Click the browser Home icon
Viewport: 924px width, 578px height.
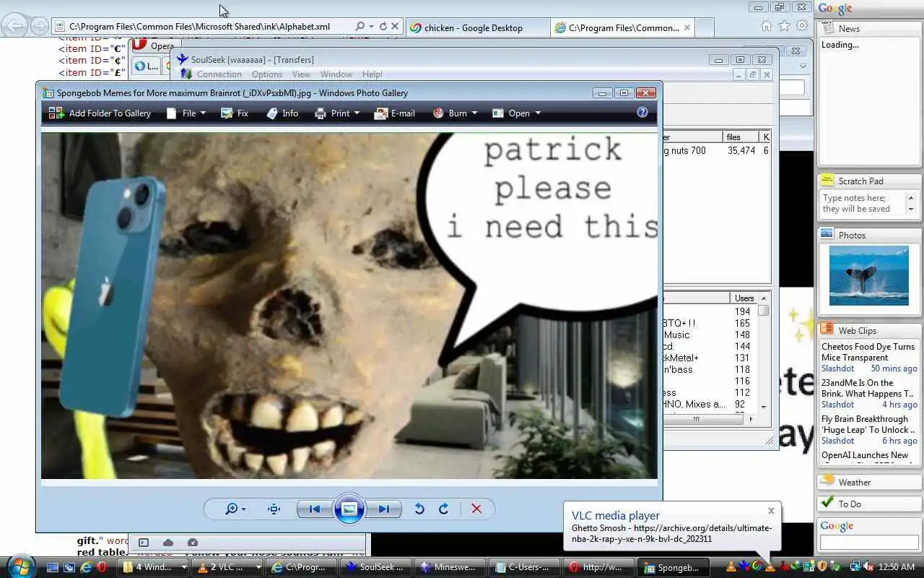coord(767,25)
